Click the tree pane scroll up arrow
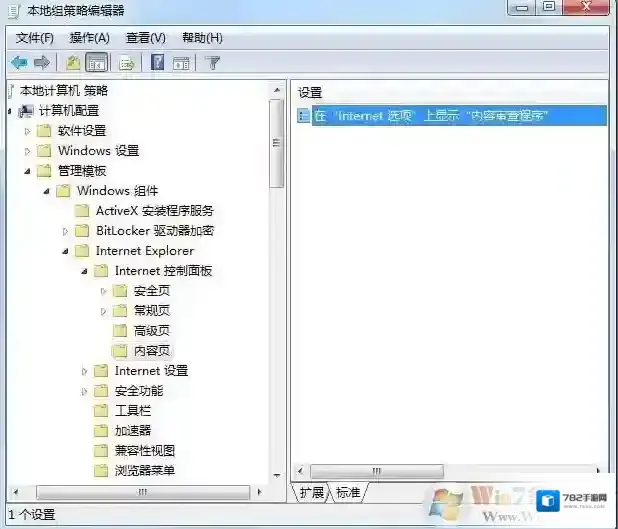Screen dimensions: 618x529 coord(277,90)
